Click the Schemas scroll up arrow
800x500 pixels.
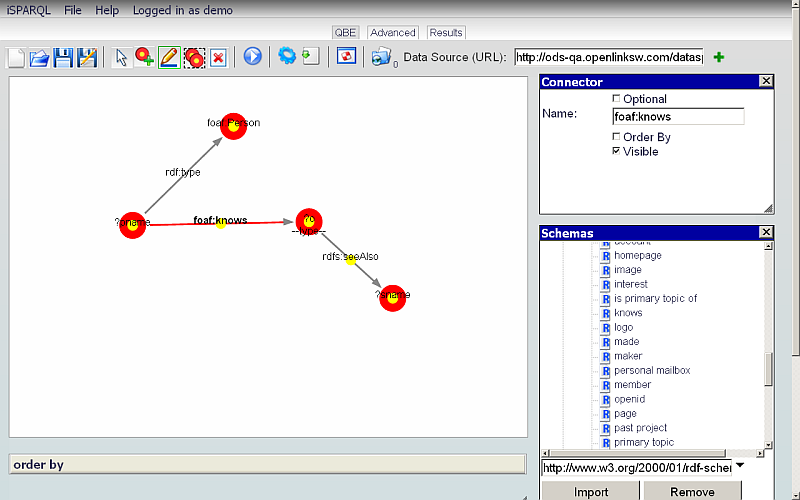[768, 246]
